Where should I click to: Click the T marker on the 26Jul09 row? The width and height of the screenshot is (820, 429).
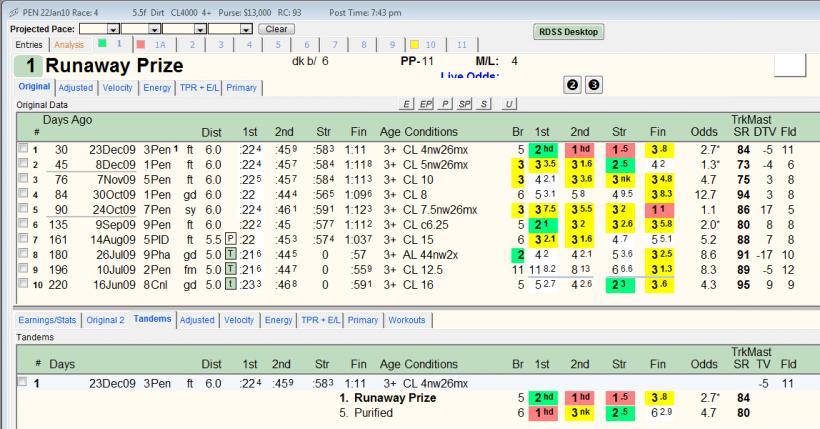[x=231, y=254]
